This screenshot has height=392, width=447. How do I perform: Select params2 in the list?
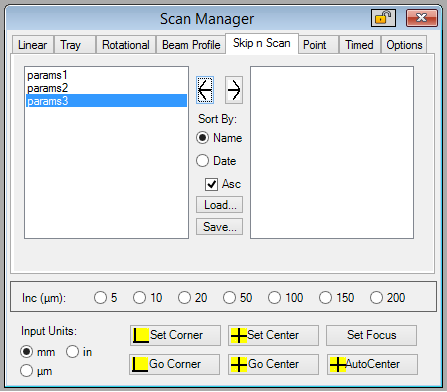pos(106,88)
